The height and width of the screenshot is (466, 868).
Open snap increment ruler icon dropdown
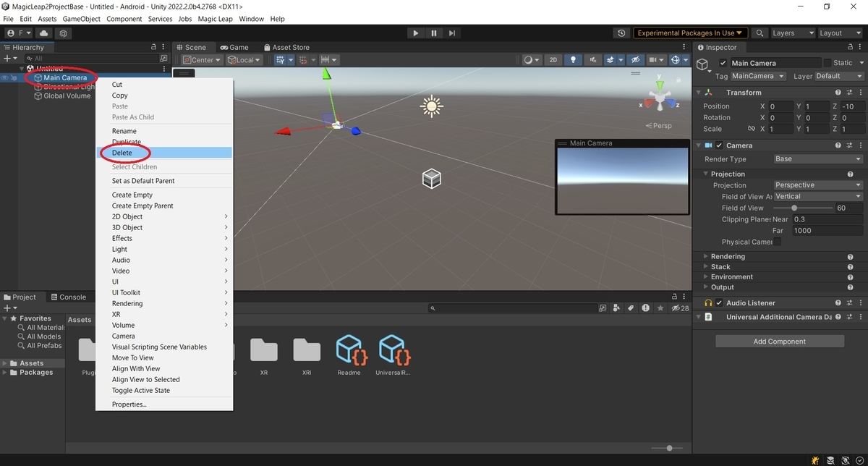coord(329,60)
